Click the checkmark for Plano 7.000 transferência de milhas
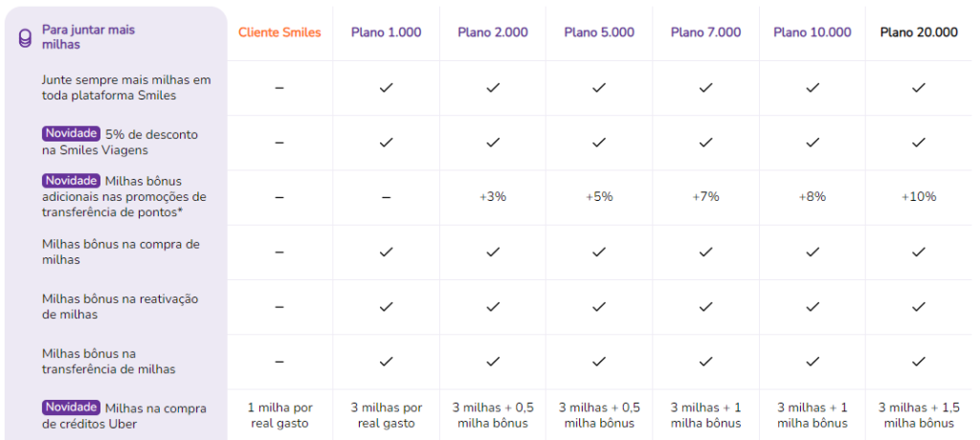980x440 pixels. coord(705,362)
